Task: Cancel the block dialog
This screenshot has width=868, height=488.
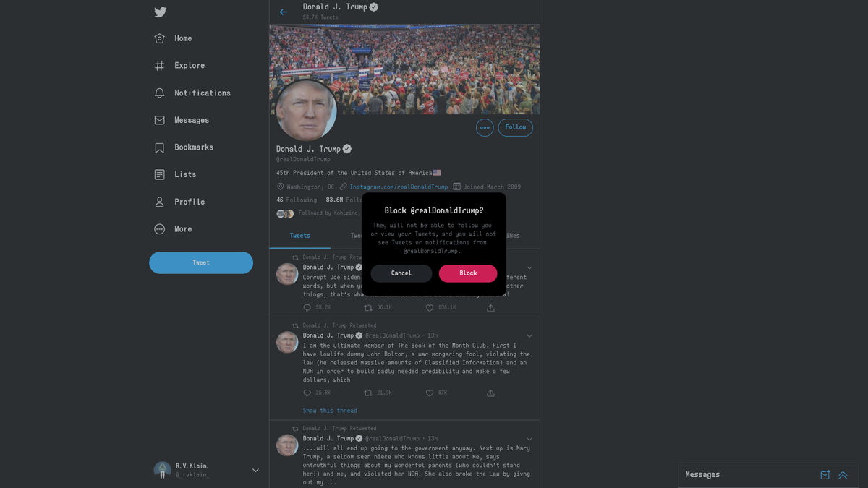Action: 401,273
